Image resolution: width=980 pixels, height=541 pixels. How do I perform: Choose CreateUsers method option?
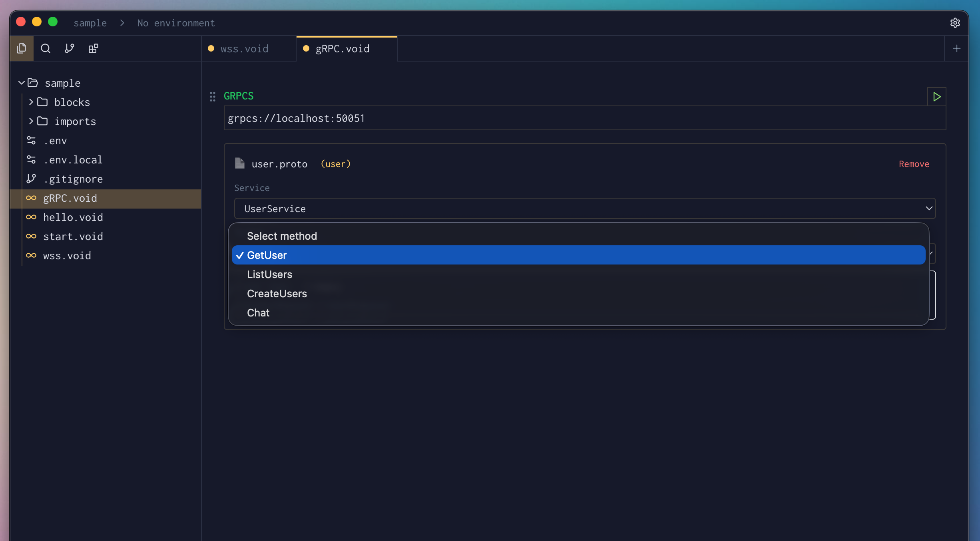pyautogui.click(x=277, y=294)
